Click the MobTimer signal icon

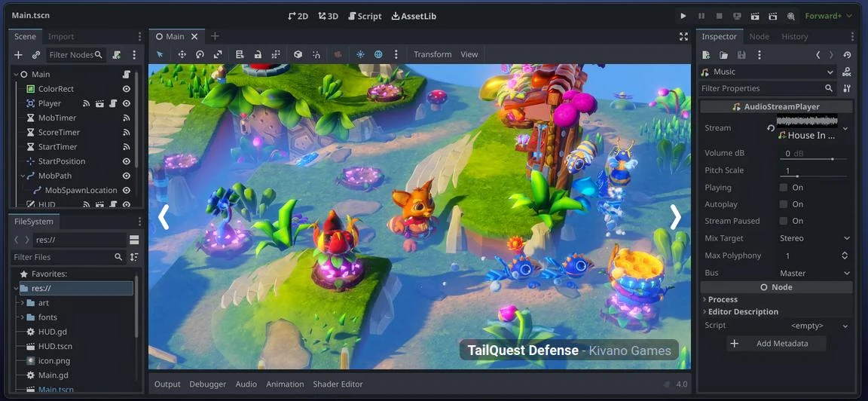tap(127, 118)
